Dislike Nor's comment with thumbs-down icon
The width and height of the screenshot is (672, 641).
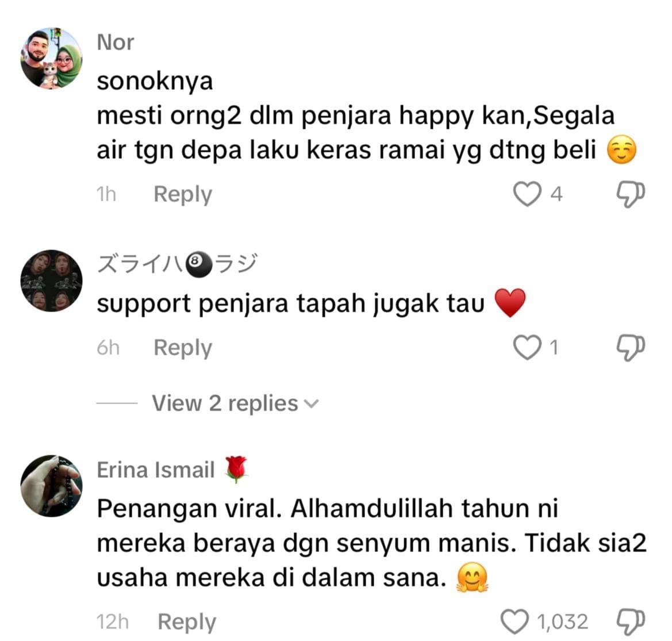631,194
